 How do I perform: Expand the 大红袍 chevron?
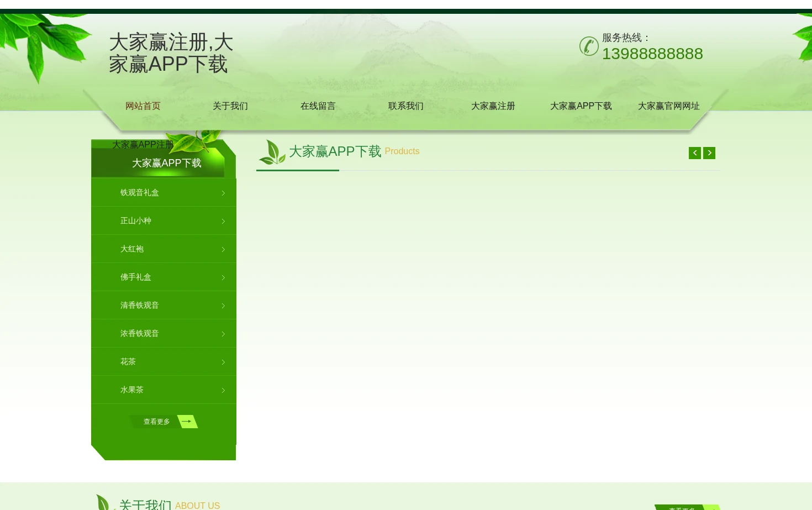click(223, 249)
